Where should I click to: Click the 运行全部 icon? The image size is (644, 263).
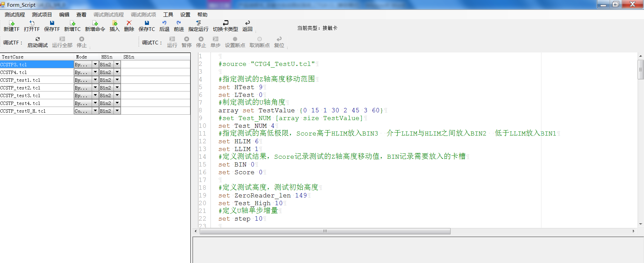coord(62,39)
